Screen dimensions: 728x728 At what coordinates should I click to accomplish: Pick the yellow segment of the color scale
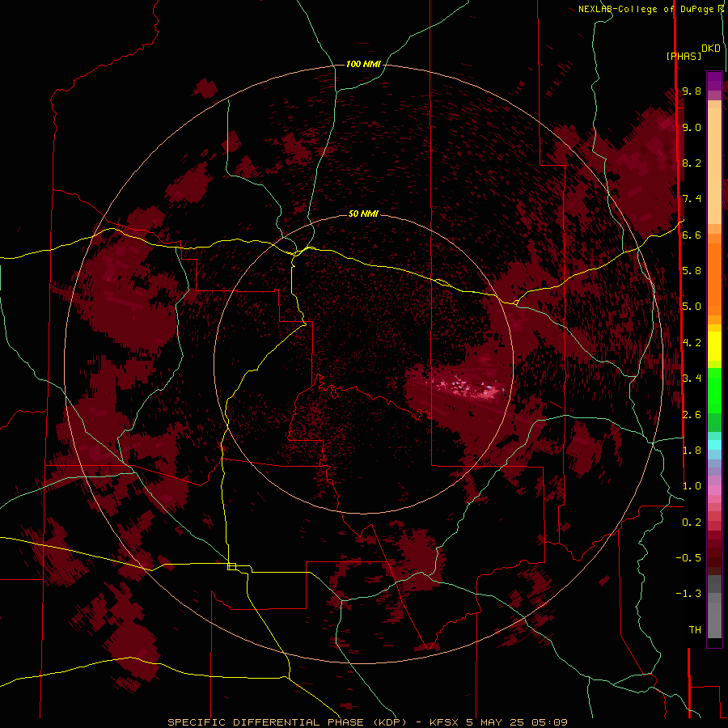click(x=714, y=346)
